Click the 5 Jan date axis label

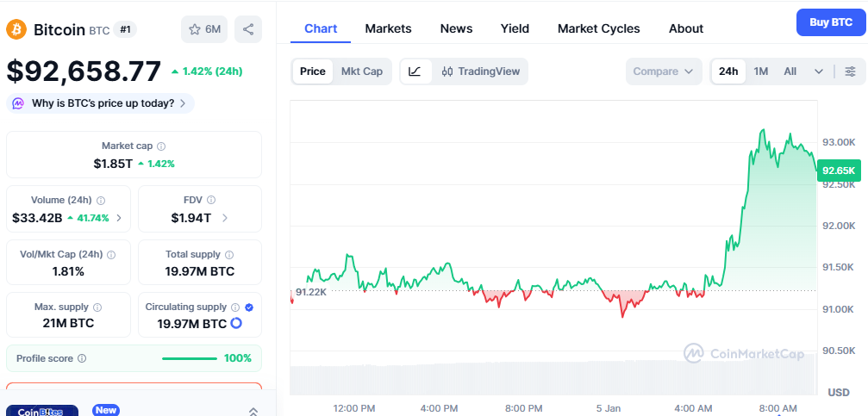pos(609,409)
